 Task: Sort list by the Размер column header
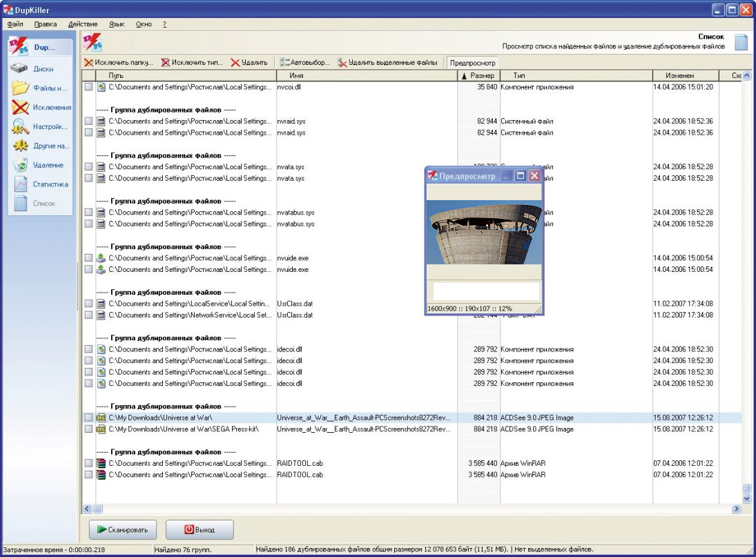click(x=478, y=75)
